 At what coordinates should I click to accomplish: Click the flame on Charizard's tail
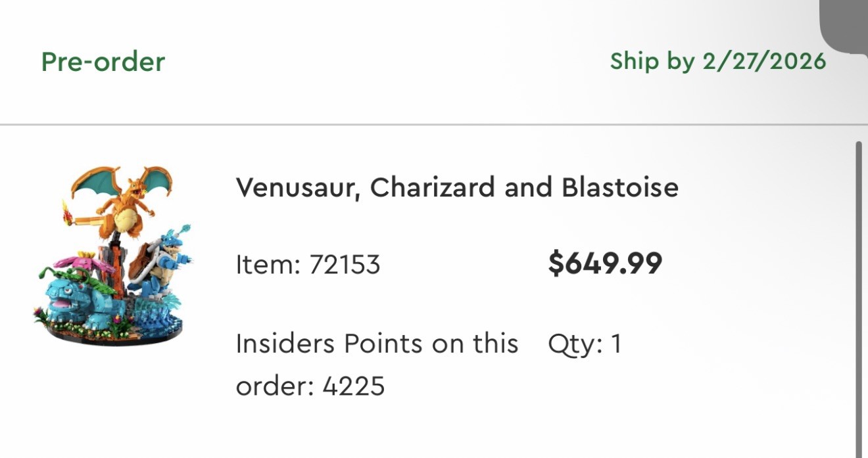pyautogui.click(x=66, y=212)
